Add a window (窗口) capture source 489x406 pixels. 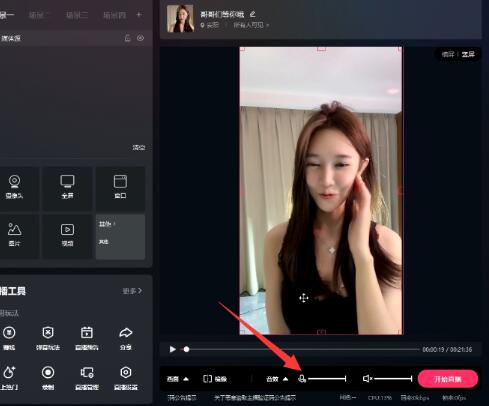[x=120, y=188]
